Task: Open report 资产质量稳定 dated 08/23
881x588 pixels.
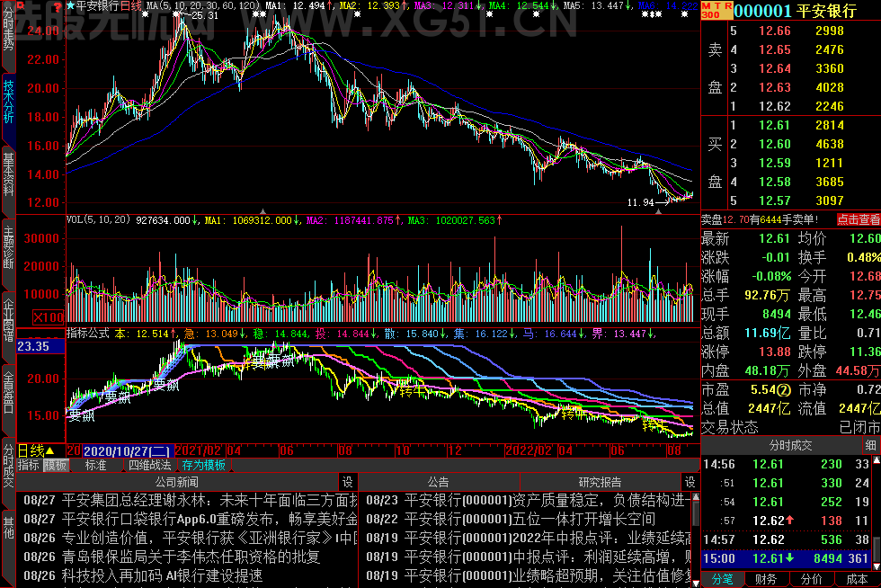Action: point(529,500)
